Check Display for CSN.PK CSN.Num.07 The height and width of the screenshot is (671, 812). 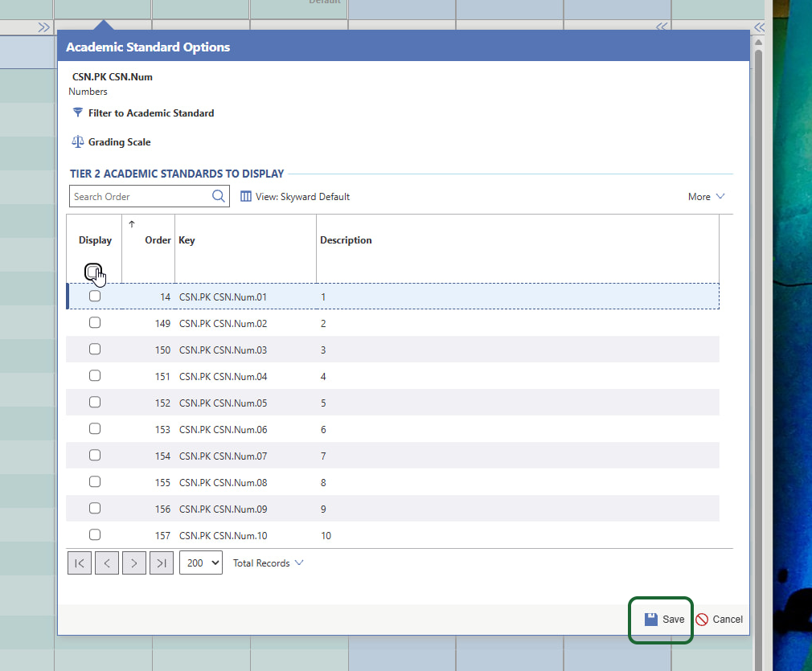95,455
